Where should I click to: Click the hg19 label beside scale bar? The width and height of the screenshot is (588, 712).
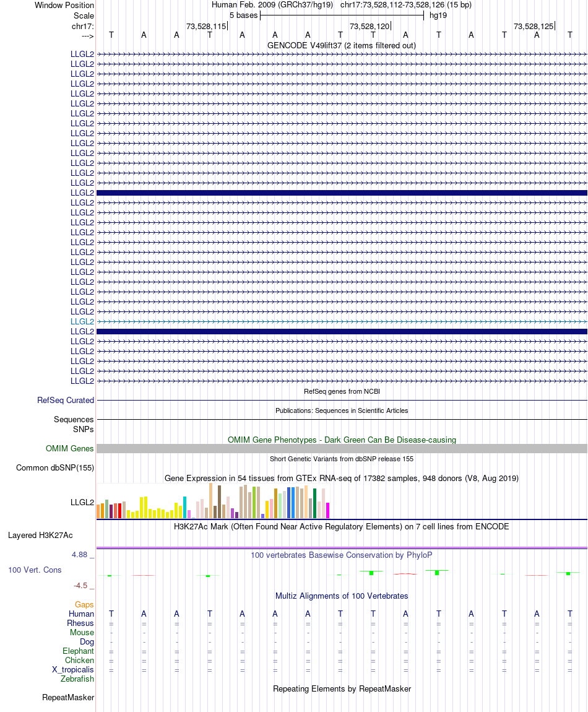[x=438, y=15]
